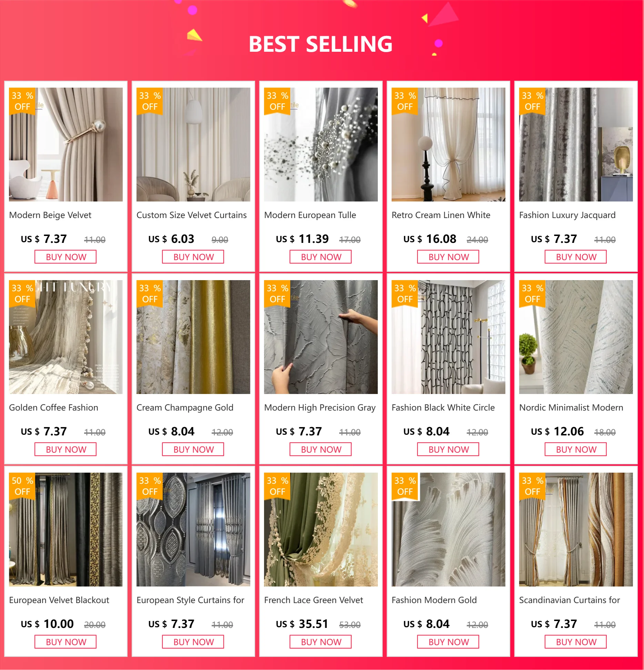
Task: Click the BUY NOW button under Custom Size Velvet Curtains
Action: pyautogui.click(x=193, y=257)
